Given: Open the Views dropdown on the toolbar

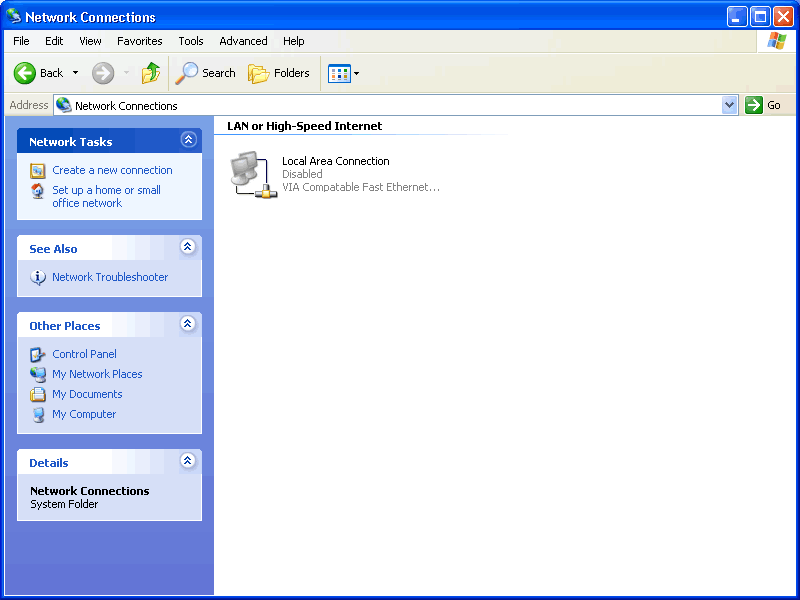Looking at the screenshot, I should tap(350, 73).
